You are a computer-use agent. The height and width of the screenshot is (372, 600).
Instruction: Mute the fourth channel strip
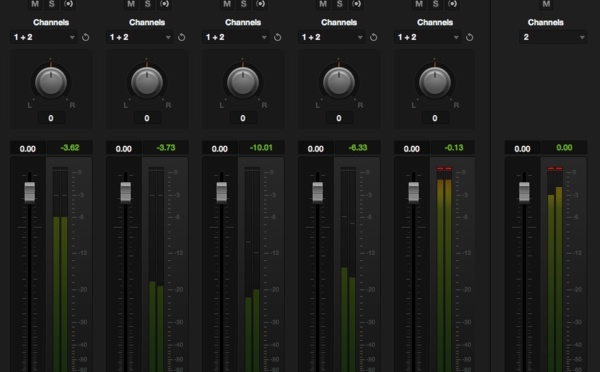323,4
